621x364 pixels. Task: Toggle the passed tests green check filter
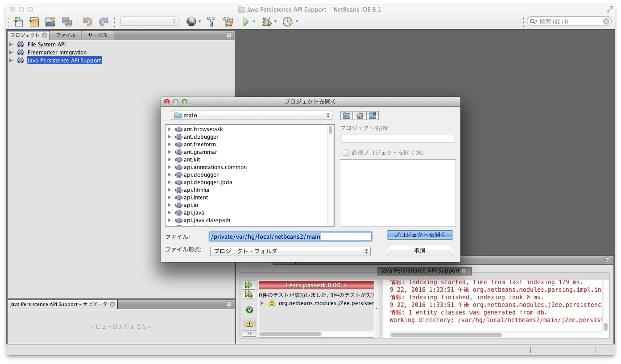point(249,310)
